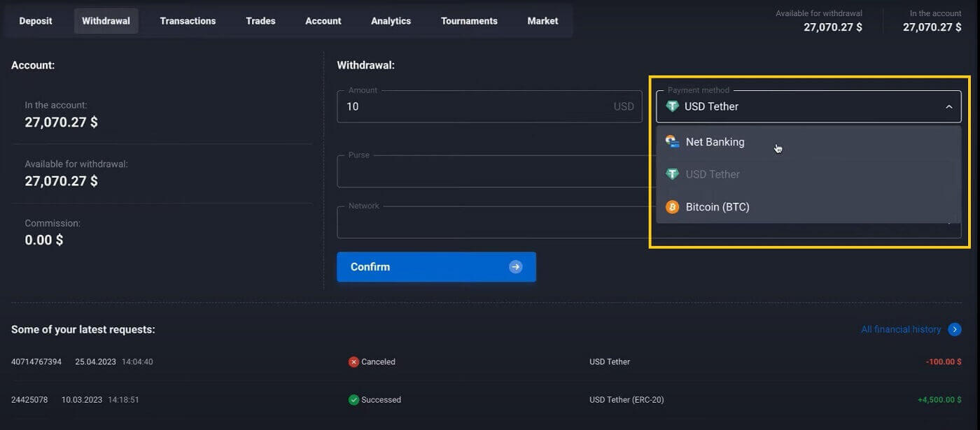Click the greyed Tether icon in dropdown list
This screenshot has height=430, width=980.
pos(672,174)
